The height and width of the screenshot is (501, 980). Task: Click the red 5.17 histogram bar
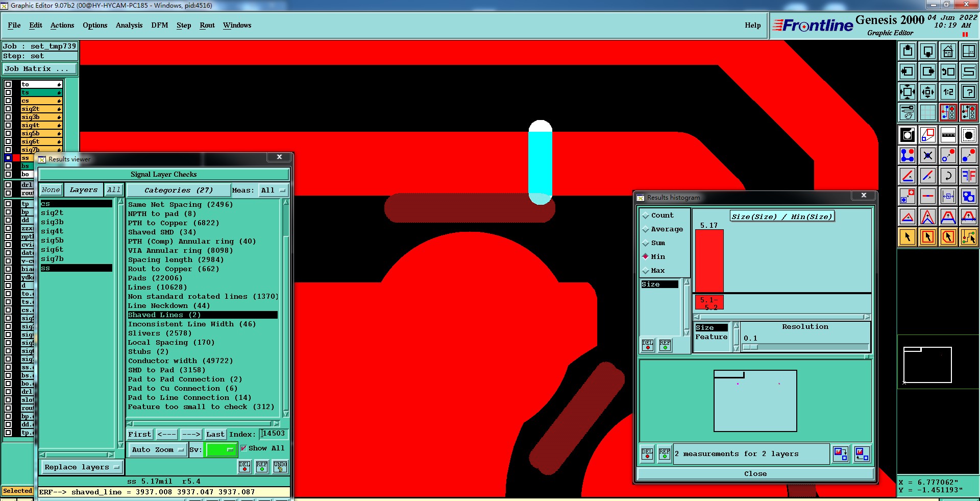pos(709,260)
